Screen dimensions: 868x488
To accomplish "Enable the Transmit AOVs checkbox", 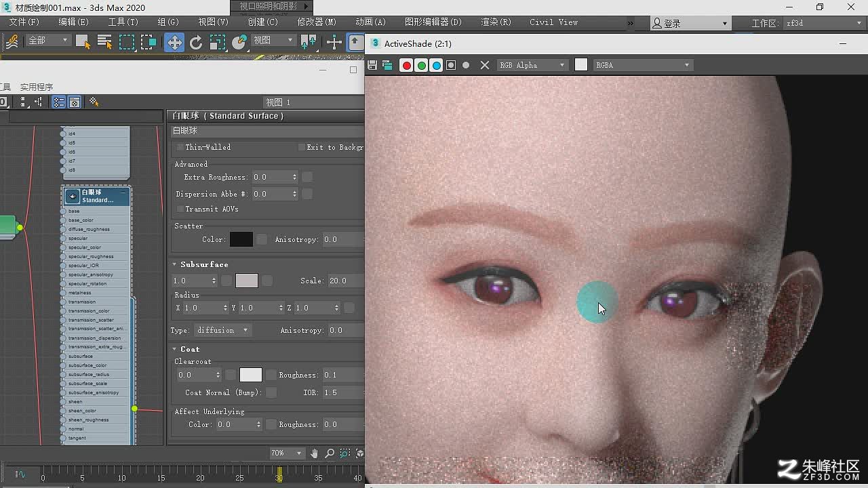I will point(180,209).
